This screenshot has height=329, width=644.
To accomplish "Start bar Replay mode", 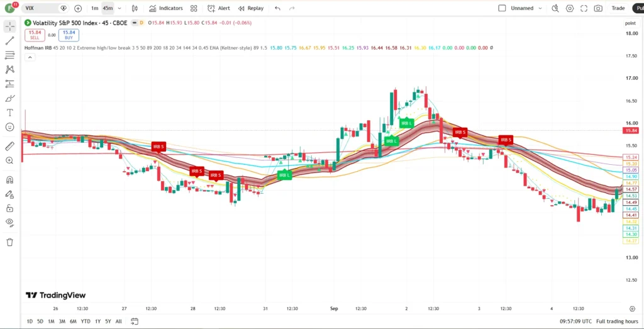I will [251, 8].
